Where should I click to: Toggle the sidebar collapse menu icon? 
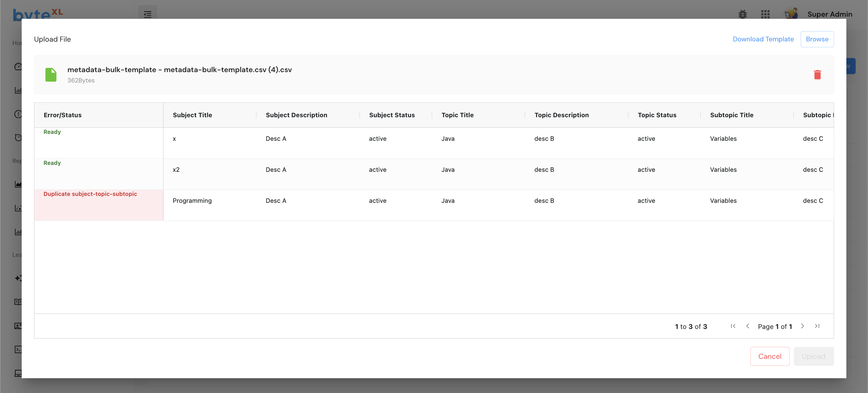point(148,14)
